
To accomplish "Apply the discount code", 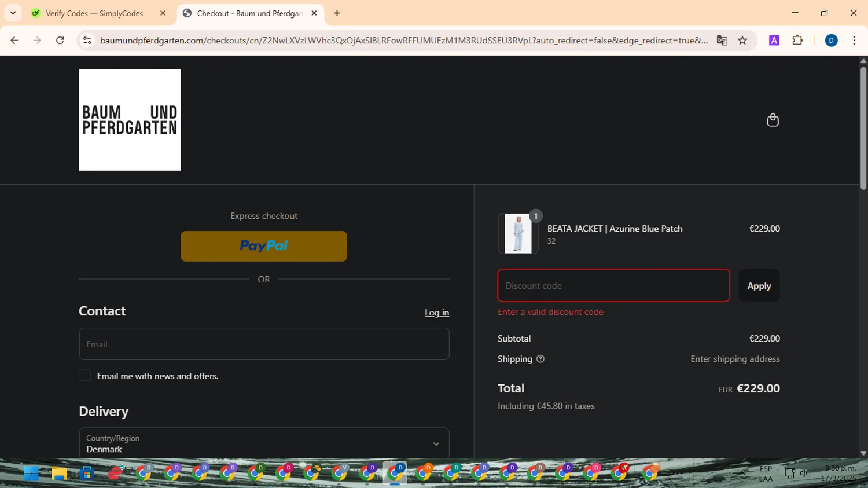I will click(759, 285).
